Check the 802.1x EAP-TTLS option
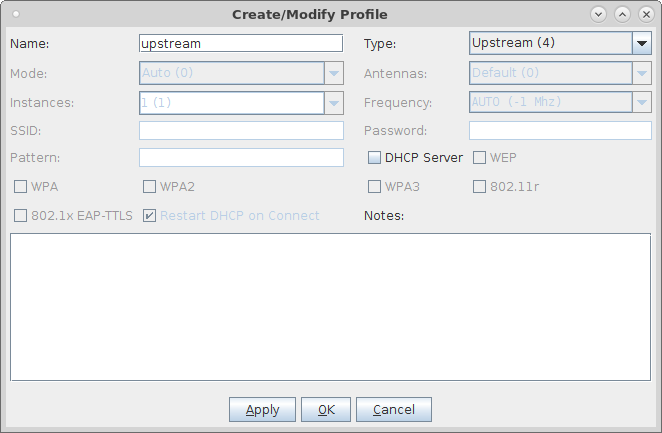The height and width of the screenshot is (433, 662). pyautogui.click(x=21, y=215)
